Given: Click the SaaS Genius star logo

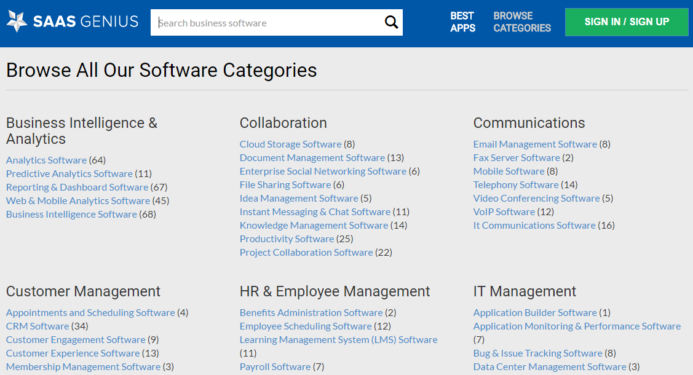Looking at the screenshot, I should 17,21.
